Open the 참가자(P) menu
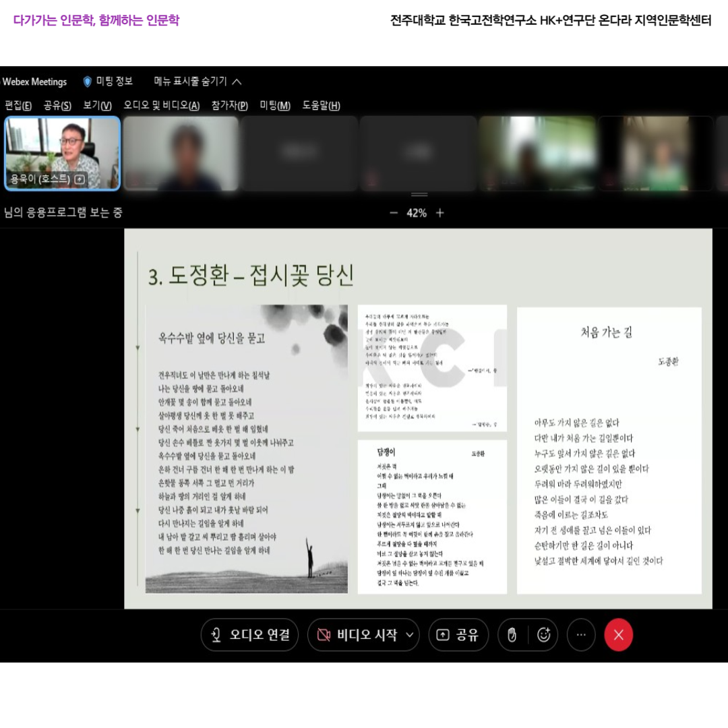 click(229, 105)
